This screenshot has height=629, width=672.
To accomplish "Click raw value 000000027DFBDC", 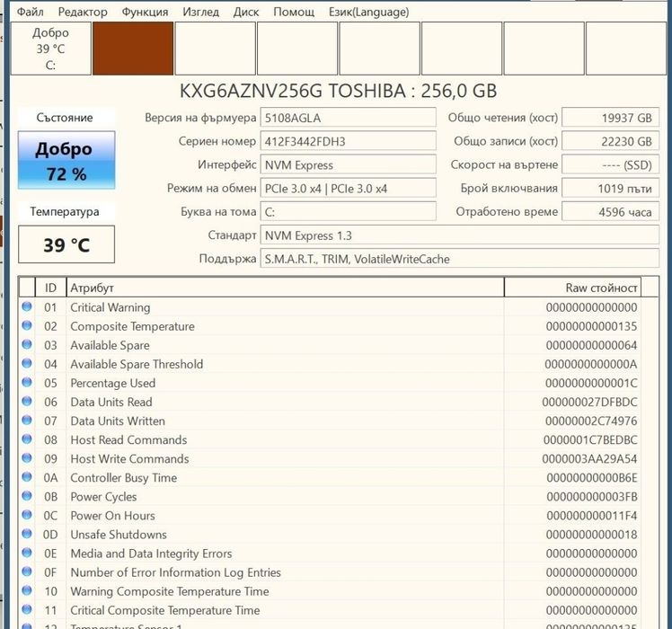I will coord(589,403).
